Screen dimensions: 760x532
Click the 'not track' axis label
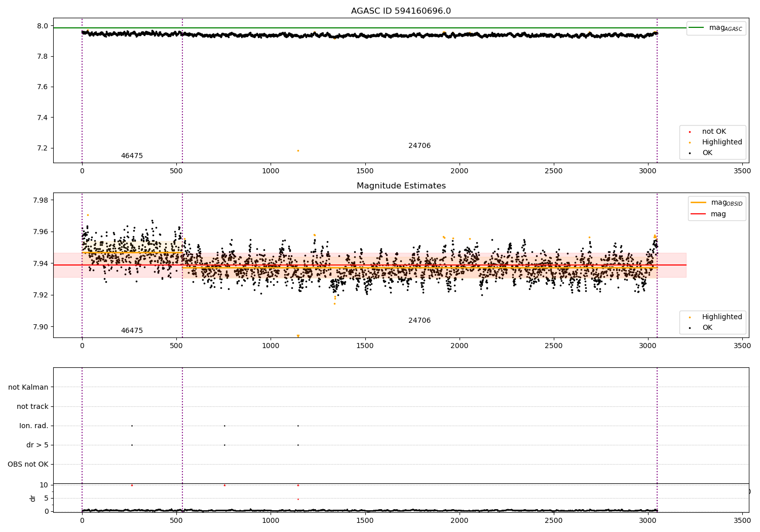coord(32,407)
